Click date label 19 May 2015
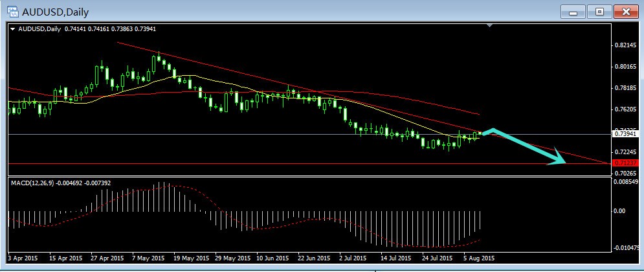 (x=190, y=258)
